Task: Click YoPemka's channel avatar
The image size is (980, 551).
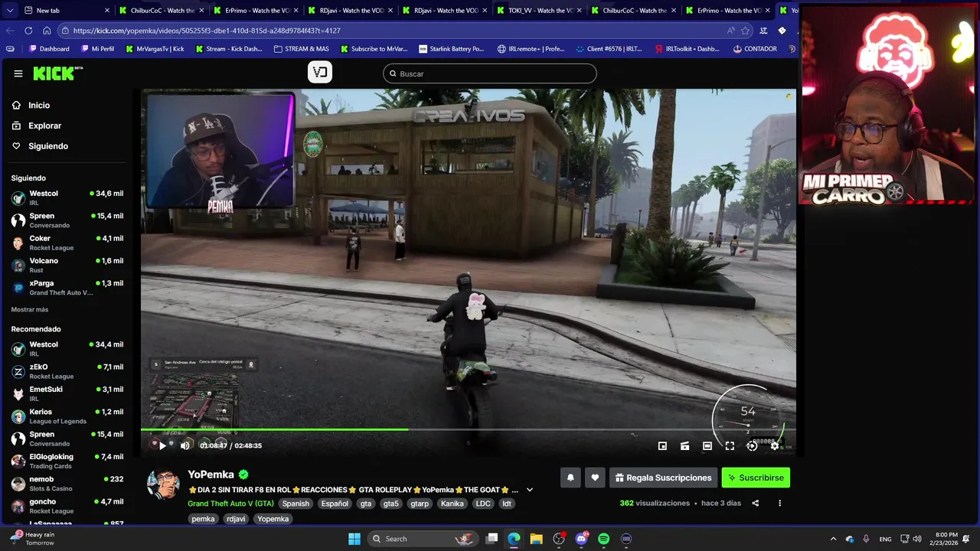Action: (x=163, y=485)
